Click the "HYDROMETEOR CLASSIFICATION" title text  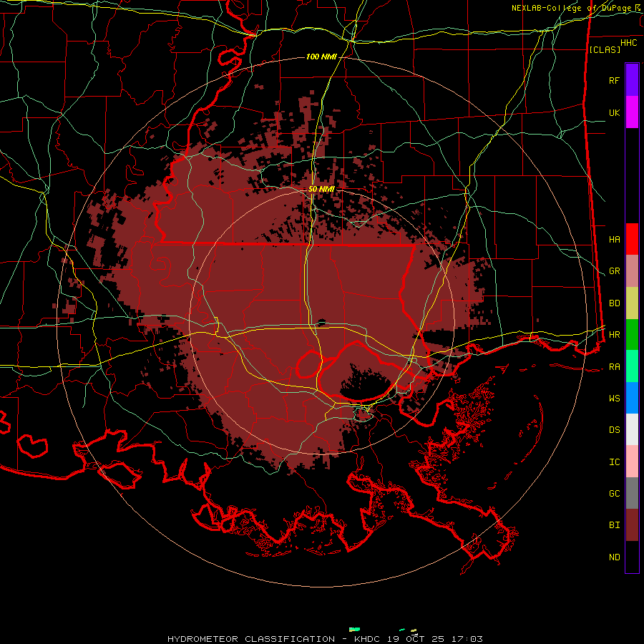[x=251, y=639]
